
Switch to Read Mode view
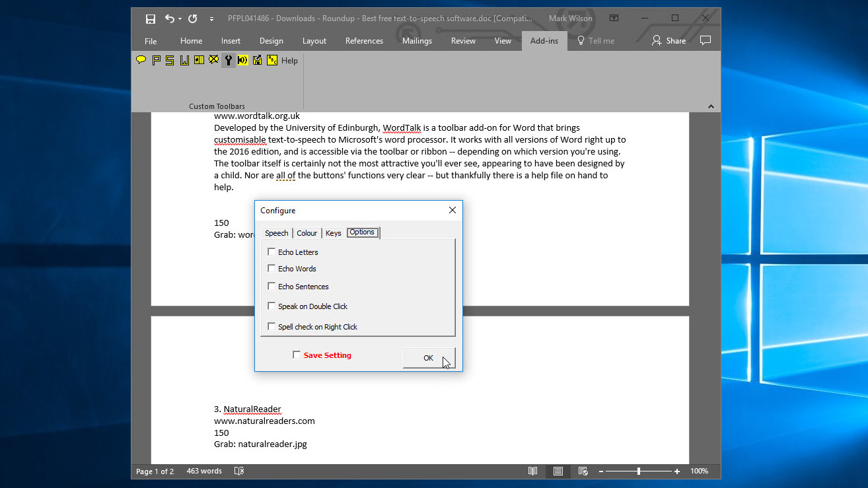[532, 471]
